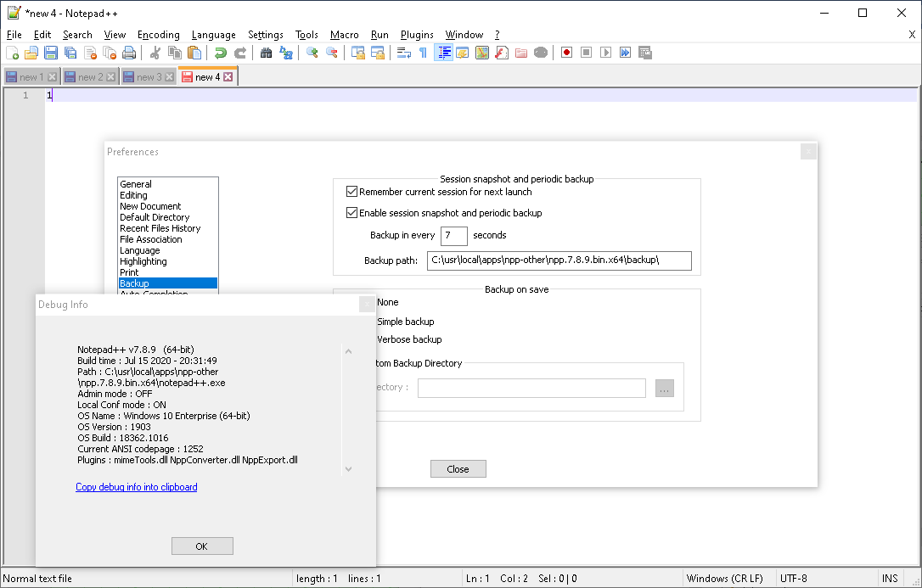
Task: Click the Stop Recording macro icon
Action: pos(587,53)
